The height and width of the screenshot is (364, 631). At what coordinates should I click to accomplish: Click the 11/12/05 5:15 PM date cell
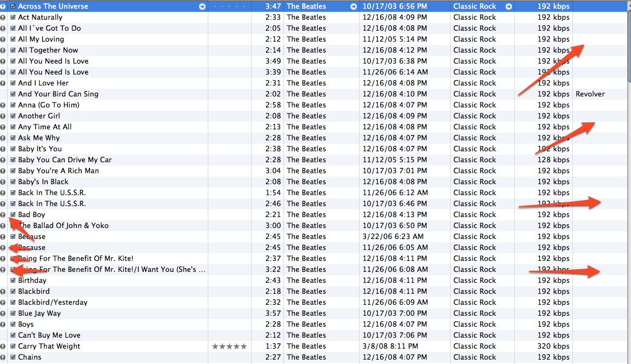point(395,160)
